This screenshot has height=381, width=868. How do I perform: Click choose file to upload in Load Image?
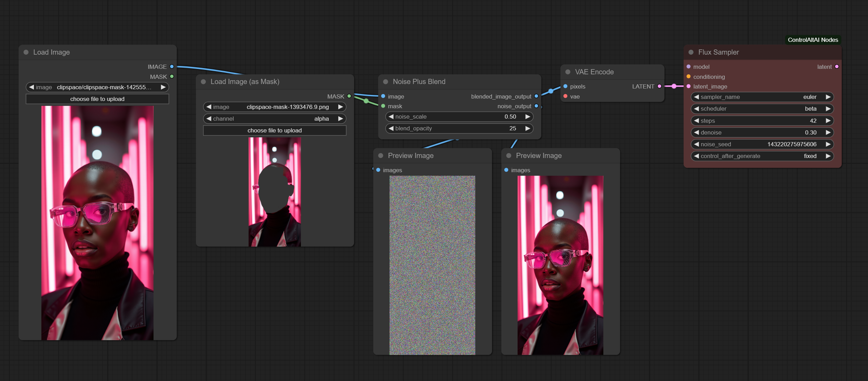pyautogui.click(x=98, y=99)
